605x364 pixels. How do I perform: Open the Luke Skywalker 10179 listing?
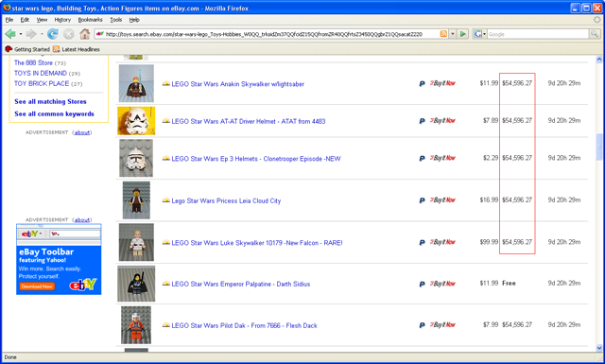pos(257,243)
